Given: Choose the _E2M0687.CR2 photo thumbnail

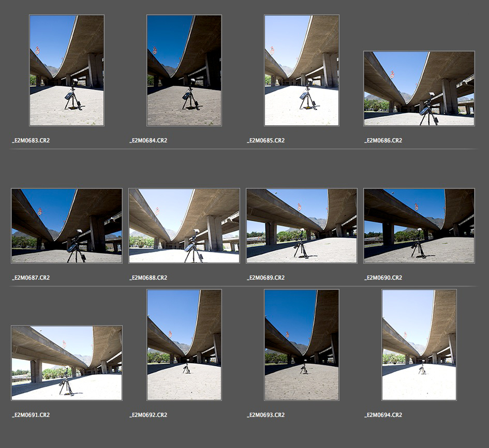Looking at the screenshot, I should click(x=67, y=226).
